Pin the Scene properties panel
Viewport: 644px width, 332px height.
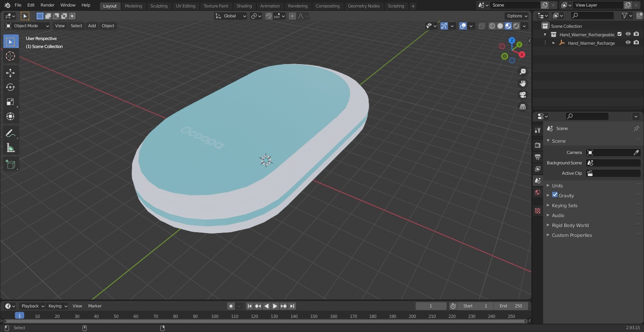[636, 129]
